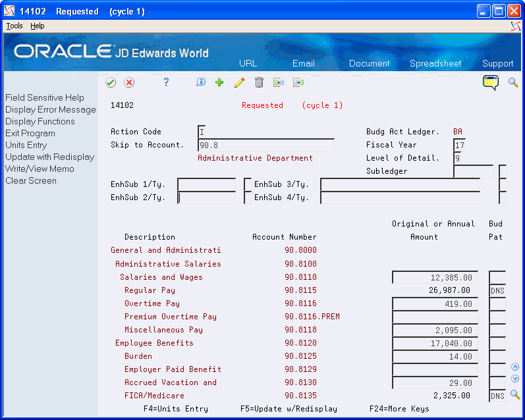This screenshot has width=525, height=420.
Task: Click the EnhSub 4/Ty input field
Action: pyautogui.click(x=400, y=197)
